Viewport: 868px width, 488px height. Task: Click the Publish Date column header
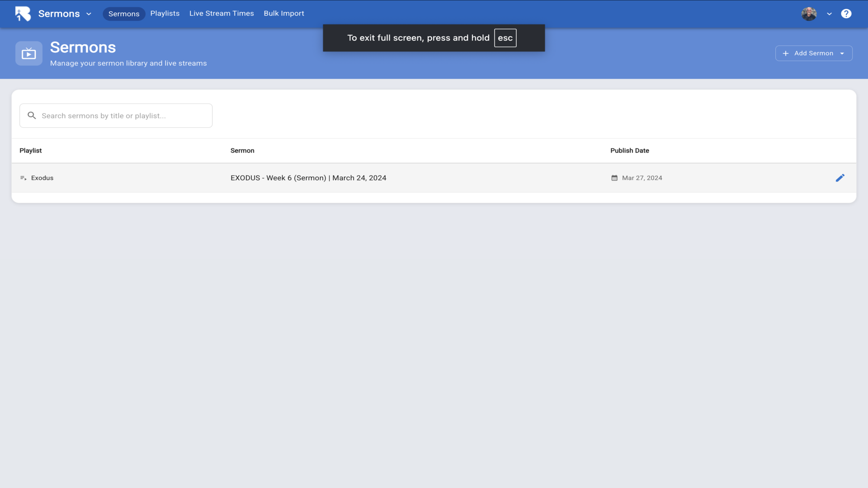click(x=629, y=150)
